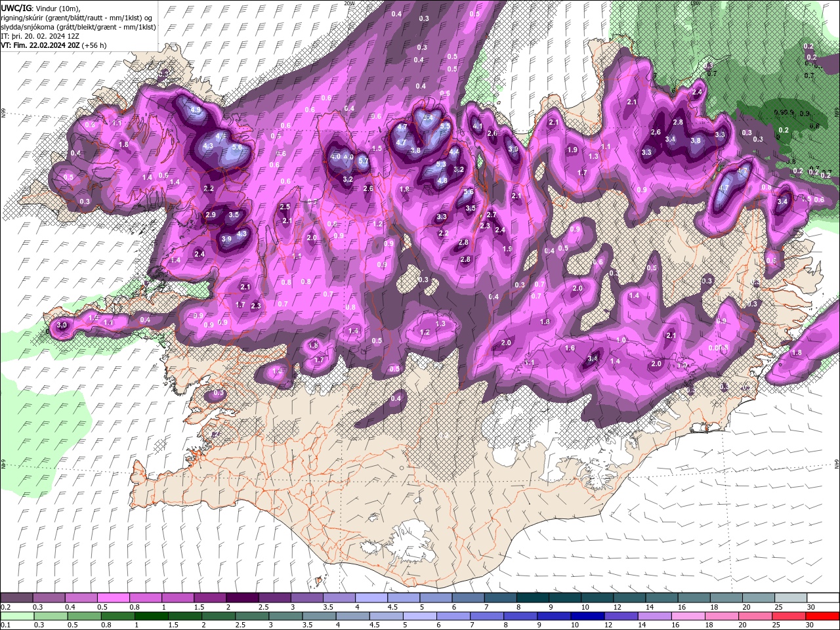Pick the dark teal '8' snow legend swatch
The height and width of the screenshot is (630, 840).
(x=532, y=598)
